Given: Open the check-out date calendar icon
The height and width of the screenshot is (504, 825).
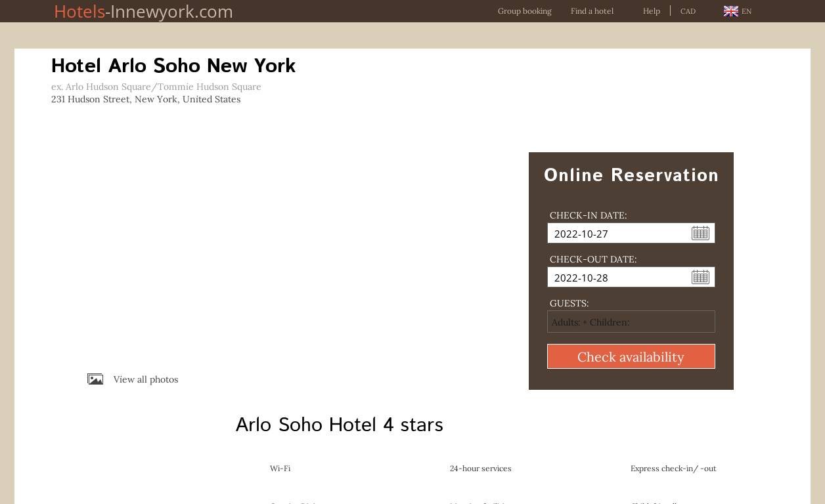Looking at the screenshot, I should 700,277.
